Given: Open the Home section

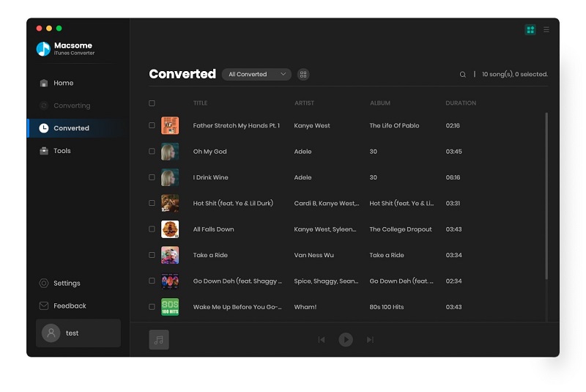Looking at the screenshot, I should click(x=63, y=84).
